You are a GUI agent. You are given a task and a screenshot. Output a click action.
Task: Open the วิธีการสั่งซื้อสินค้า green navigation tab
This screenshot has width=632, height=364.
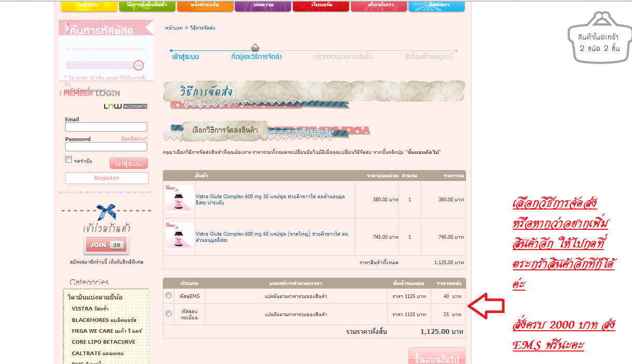147,6
